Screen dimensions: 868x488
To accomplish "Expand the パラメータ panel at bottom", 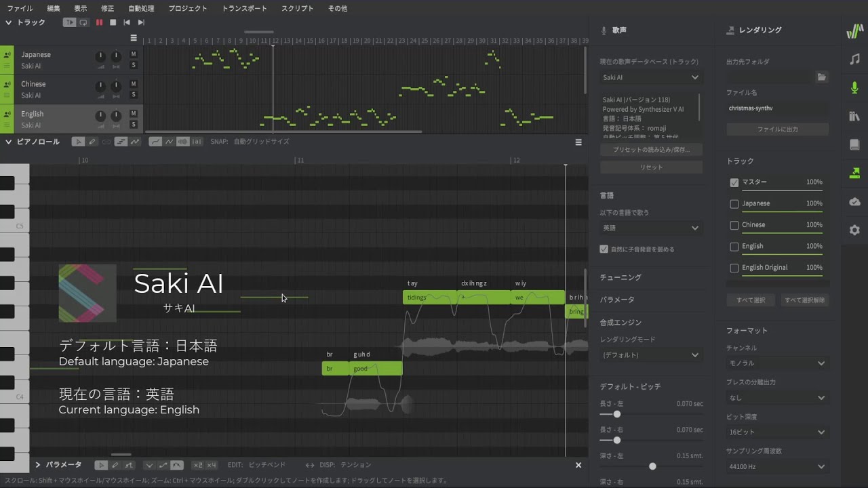I will point(38,465).
